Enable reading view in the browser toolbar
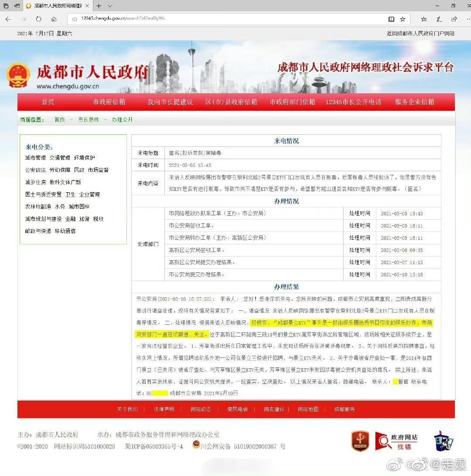Viewport: 471px width, 476px height. 392,19
